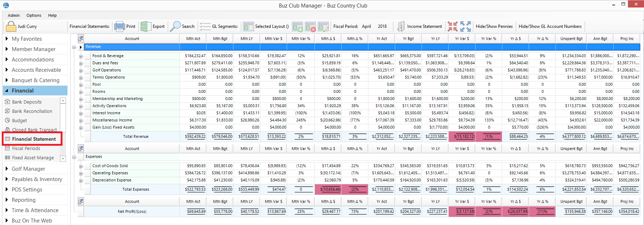The image size is (644, 225).
Task: Click the padlock icon beside Judi Curry
Action: [11, 26]
